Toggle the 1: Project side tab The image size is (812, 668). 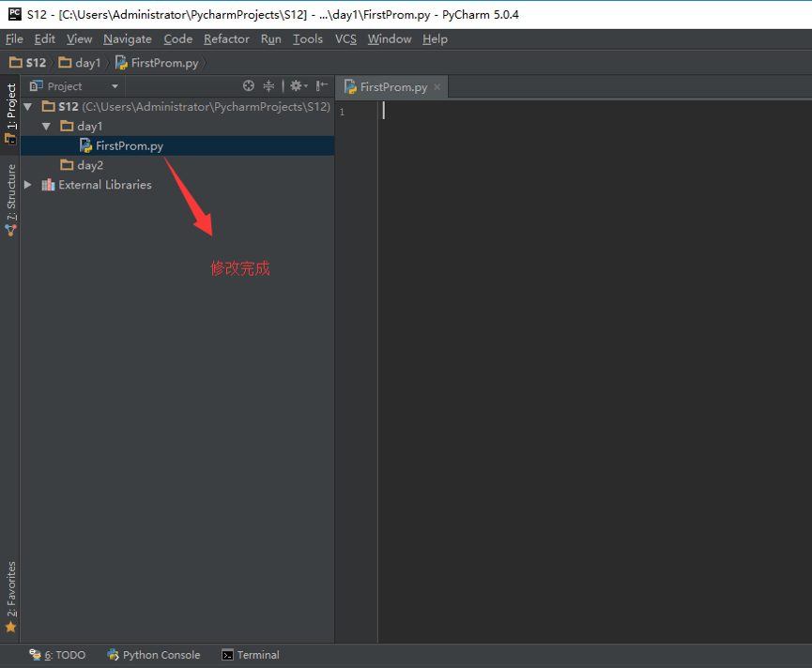[10, 114]
